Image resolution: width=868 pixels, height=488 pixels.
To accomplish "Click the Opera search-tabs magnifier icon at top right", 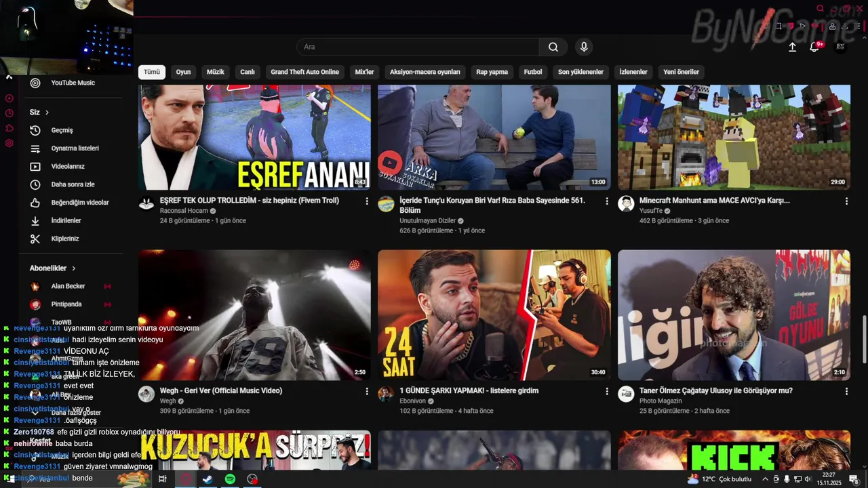I will [x=821, y=8].
